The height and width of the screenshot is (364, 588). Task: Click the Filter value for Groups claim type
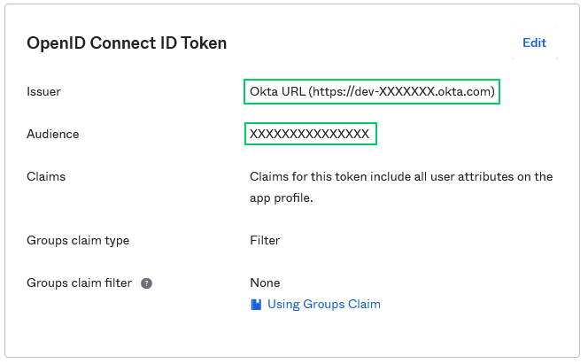tap(265, 240)
